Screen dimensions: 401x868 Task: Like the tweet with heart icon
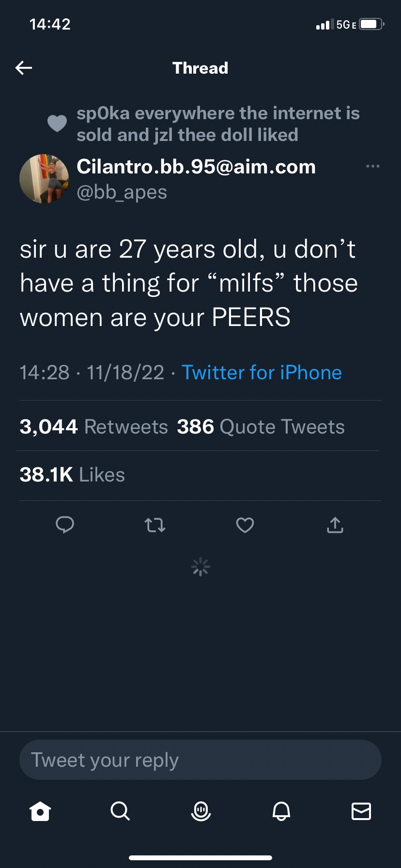click(x=245, y=525)
